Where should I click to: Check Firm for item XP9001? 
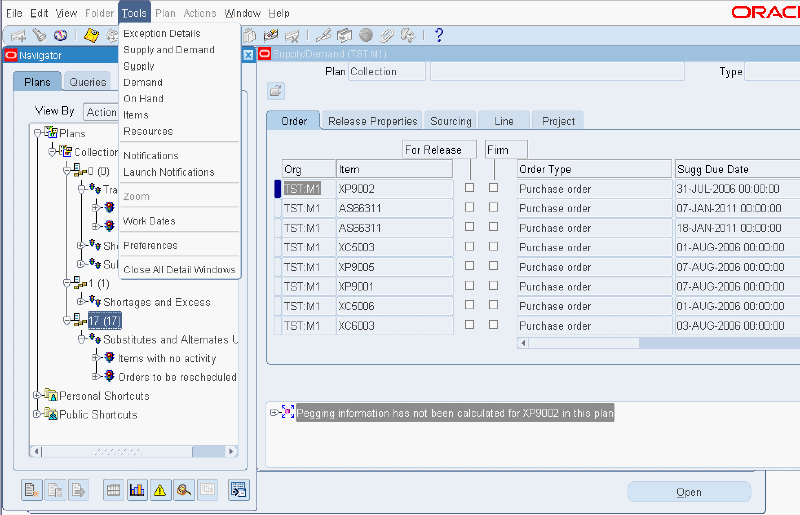[x=493, y=286]
